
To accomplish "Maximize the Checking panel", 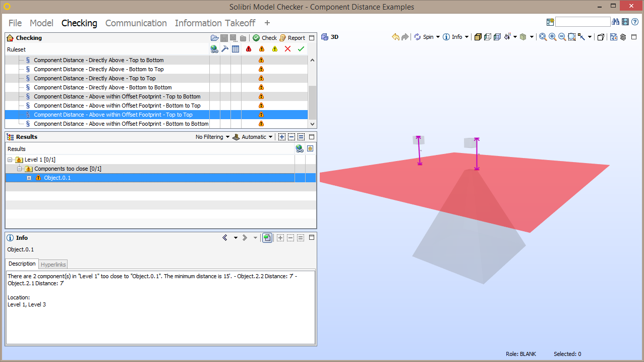I will coord(312,38).
